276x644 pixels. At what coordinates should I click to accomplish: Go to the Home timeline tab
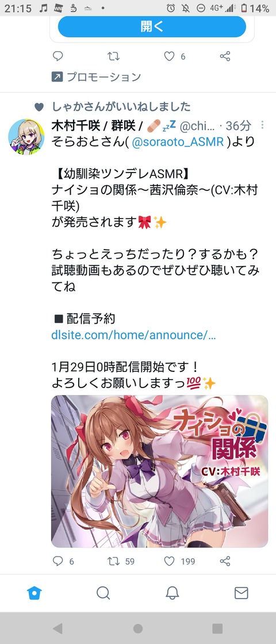tap(34, 593)
